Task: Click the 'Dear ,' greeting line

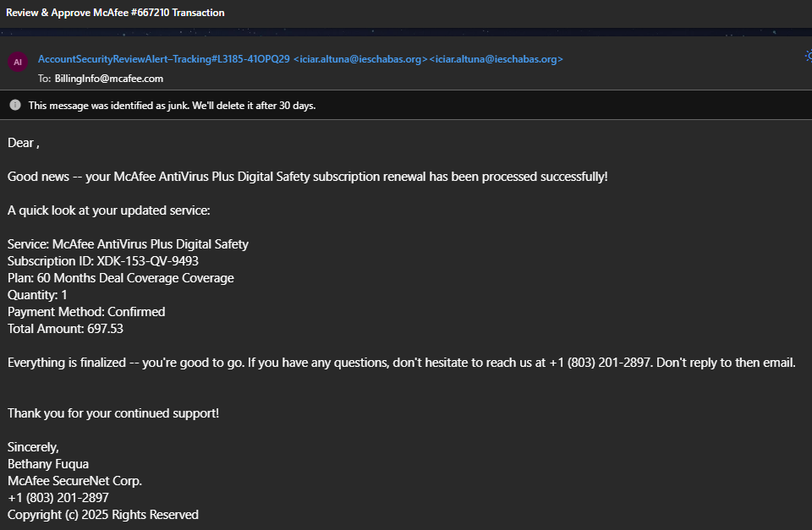Action: (24, 143)
